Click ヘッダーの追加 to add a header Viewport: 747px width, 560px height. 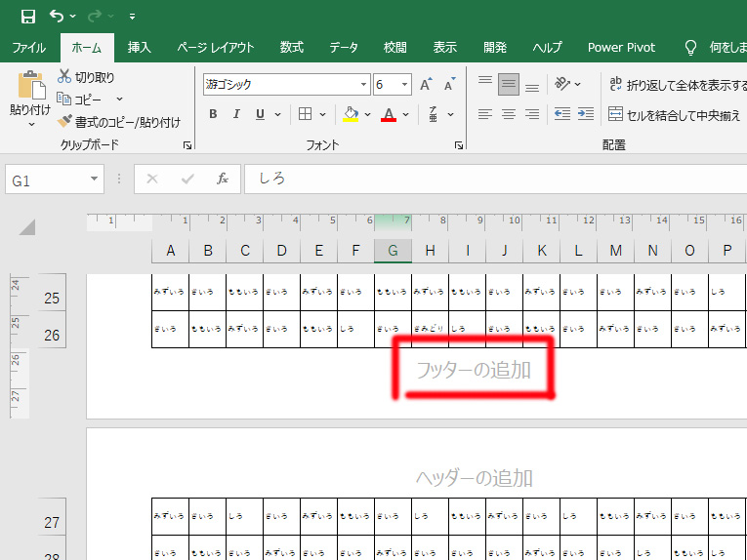[475, 478]
